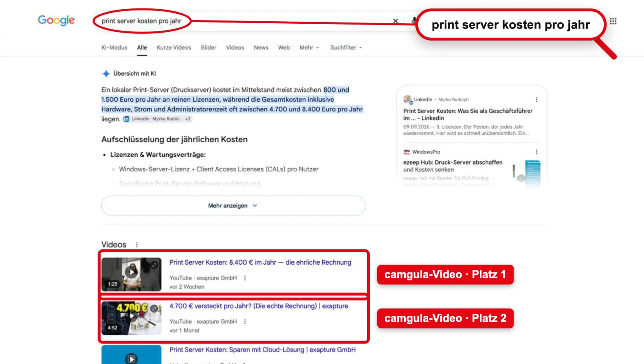Open options for the 8.400 € video
Image resolution: width=644 pixels, height=364 pixels.
coord(245,278)
